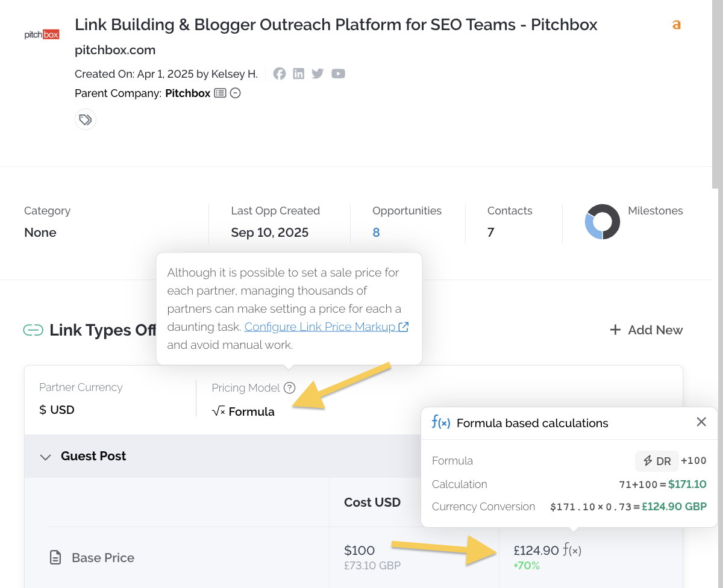
Task: Open parent company details list icon
Action: coord(220,93)
